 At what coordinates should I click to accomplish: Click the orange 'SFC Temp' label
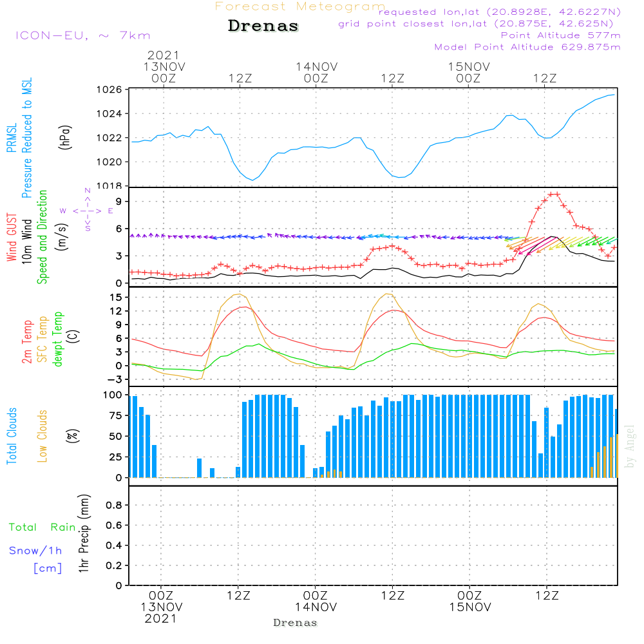pyautogui.click(x=43, y=339)
